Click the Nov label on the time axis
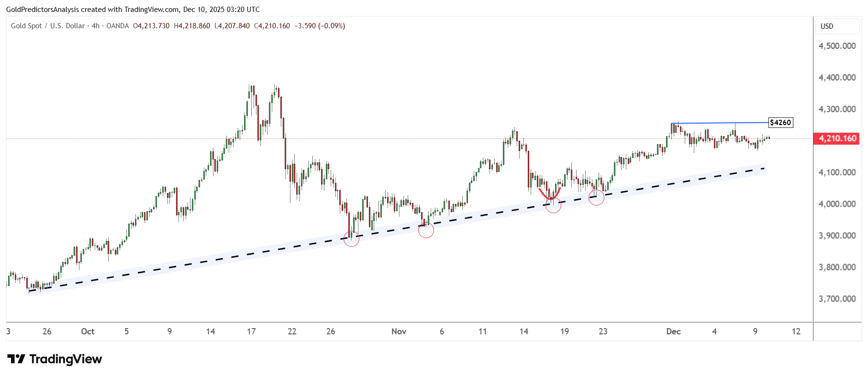This screenshot has width=868, height=377. pyautogui.click(x=399, y=331)
